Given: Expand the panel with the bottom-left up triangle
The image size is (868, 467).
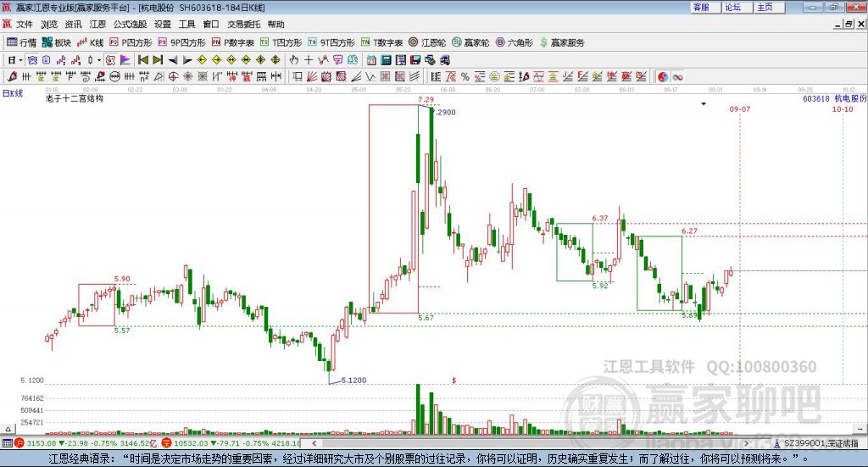Looking at the screenshot, I should (x=8, y=429).
